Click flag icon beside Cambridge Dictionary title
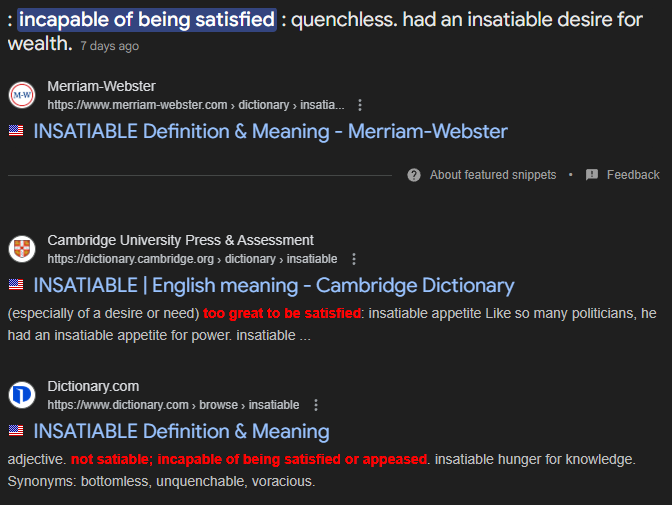Screen dimensions: 672x505 tap(16, 285)
